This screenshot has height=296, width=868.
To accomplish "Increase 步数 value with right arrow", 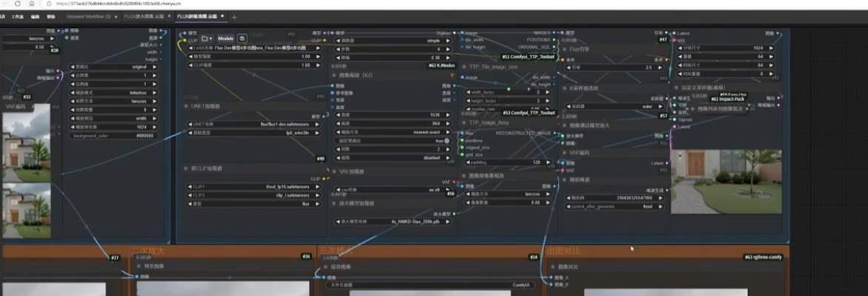I will (447, 49).
